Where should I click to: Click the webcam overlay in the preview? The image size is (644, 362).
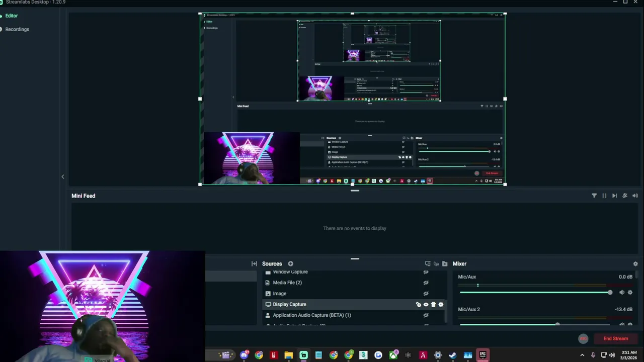[252, 158]
